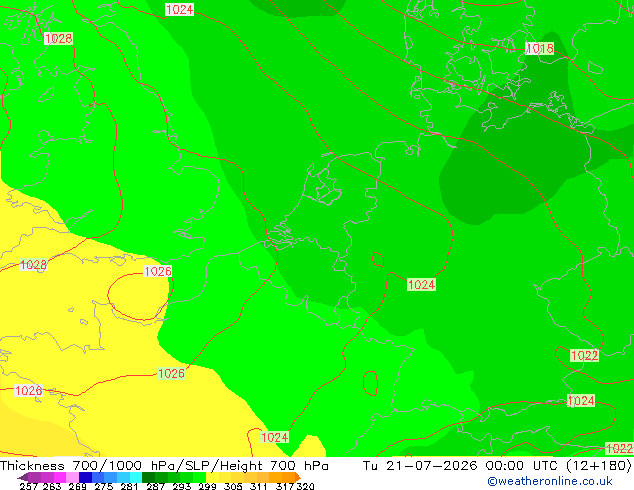Select the 1018 isobar label over Denmark
Viewport: 634px width, 490px height.
[539, 49]
